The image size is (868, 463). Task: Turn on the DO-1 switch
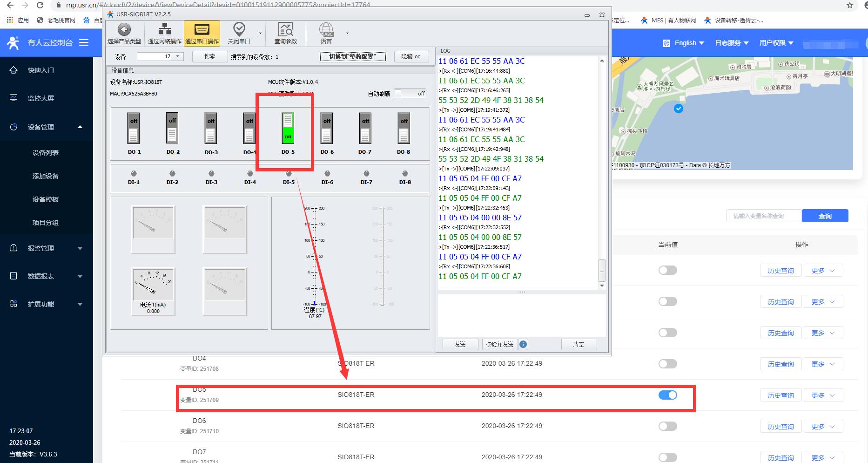click(x=134, y=128)
